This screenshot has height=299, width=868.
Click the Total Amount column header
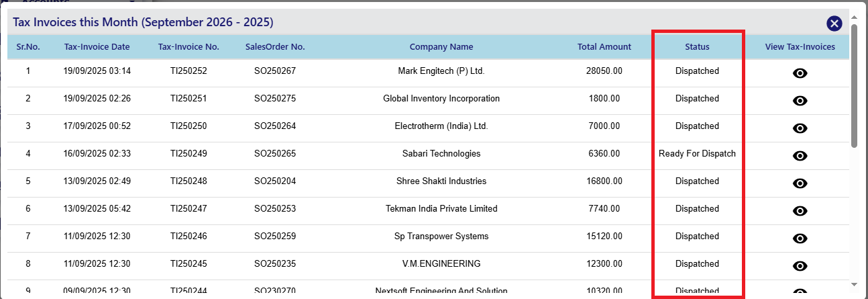pyautogui.click(x=604, y=47)
